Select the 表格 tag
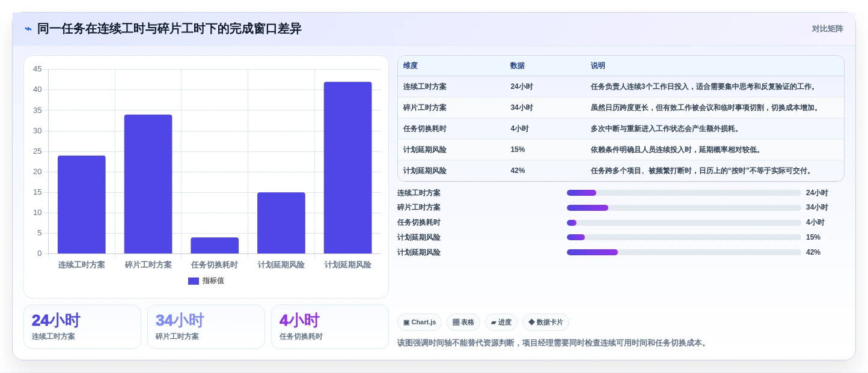The width and height of the screenshot is (868, 373). [463, 323]
